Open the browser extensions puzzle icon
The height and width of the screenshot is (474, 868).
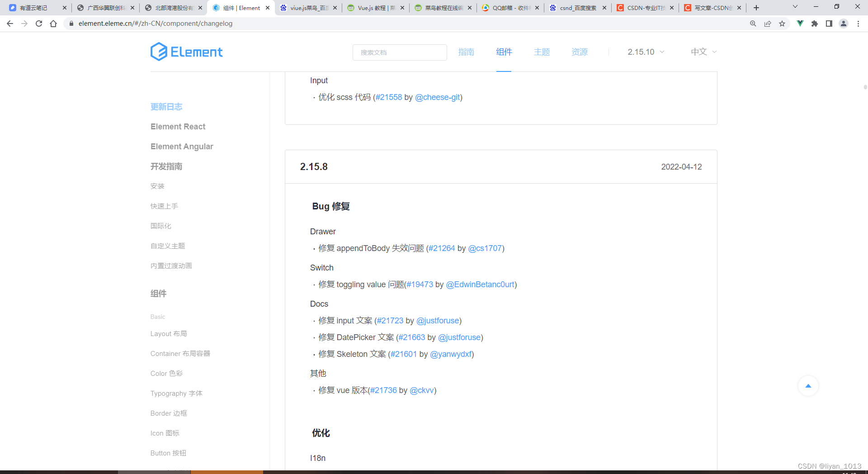pyautogui.click(x=815, y=24)
